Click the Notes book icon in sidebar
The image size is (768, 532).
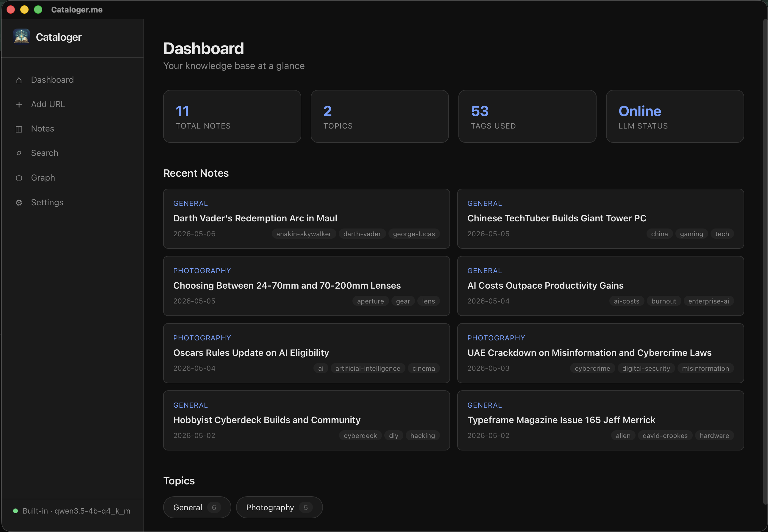pos(19,129)
